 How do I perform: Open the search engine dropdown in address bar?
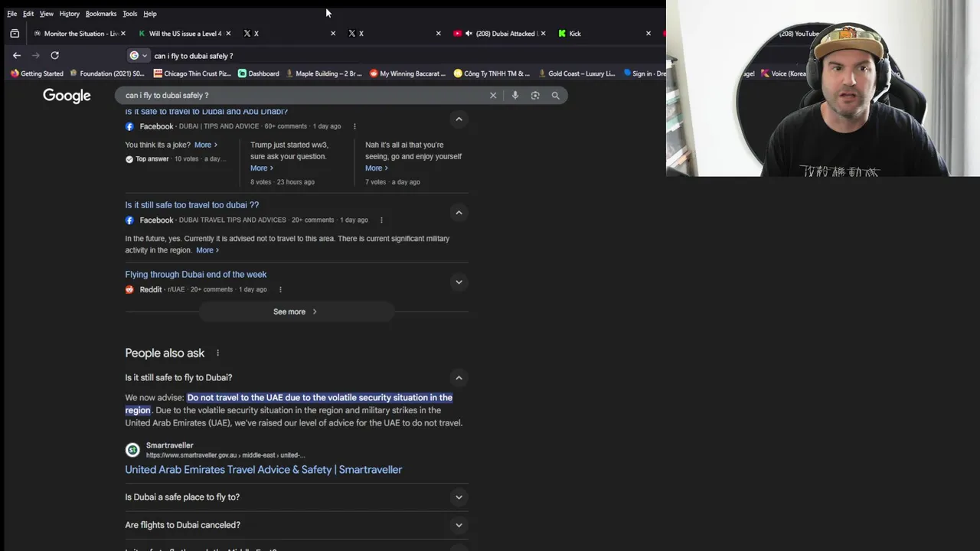pos(139,55)
